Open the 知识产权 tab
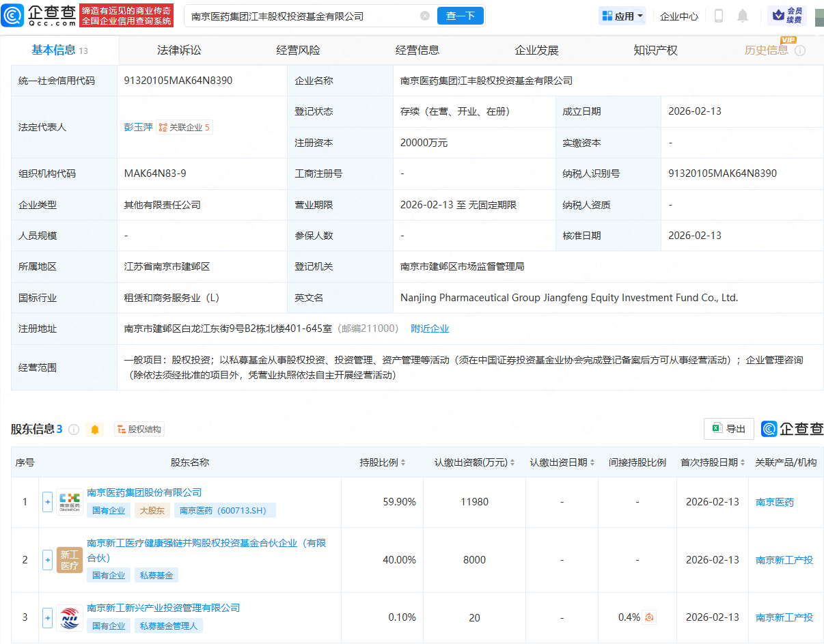Image resolution: width=824 pixels, height=644 pixels. 655,49
